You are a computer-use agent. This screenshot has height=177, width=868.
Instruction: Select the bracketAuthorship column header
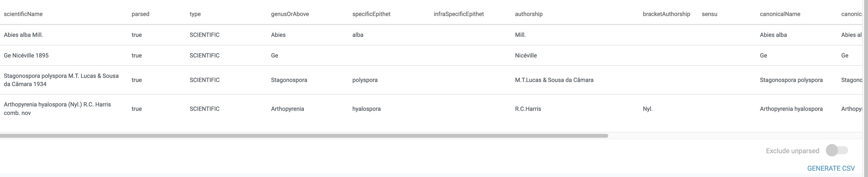pyautogui.click(x=666, y=14)
